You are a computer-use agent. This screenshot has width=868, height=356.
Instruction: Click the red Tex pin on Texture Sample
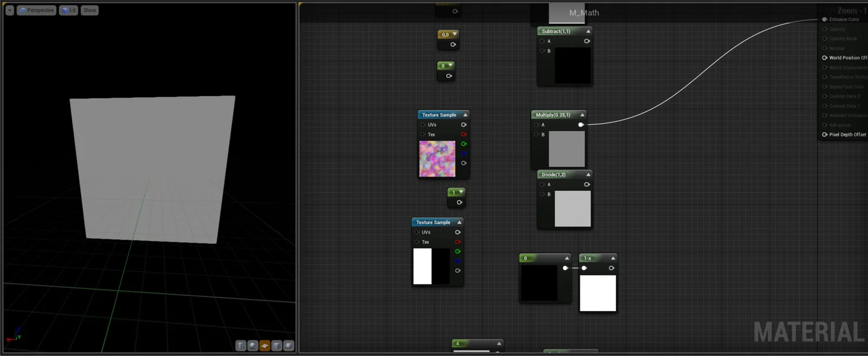(464, 134)
